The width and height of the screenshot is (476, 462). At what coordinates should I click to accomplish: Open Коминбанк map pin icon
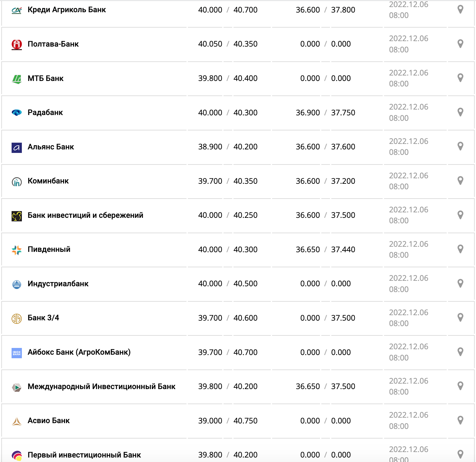[x=460, y=181]
